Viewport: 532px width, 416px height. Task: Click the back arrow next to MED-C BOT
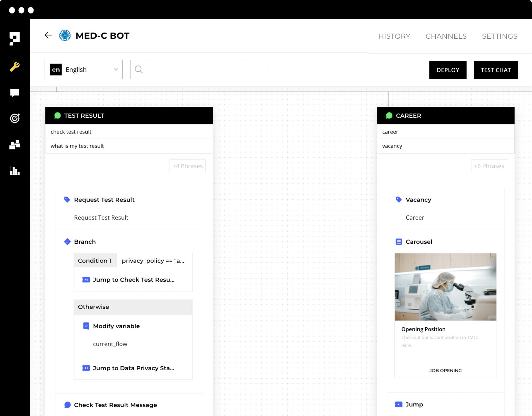(48, 35)
